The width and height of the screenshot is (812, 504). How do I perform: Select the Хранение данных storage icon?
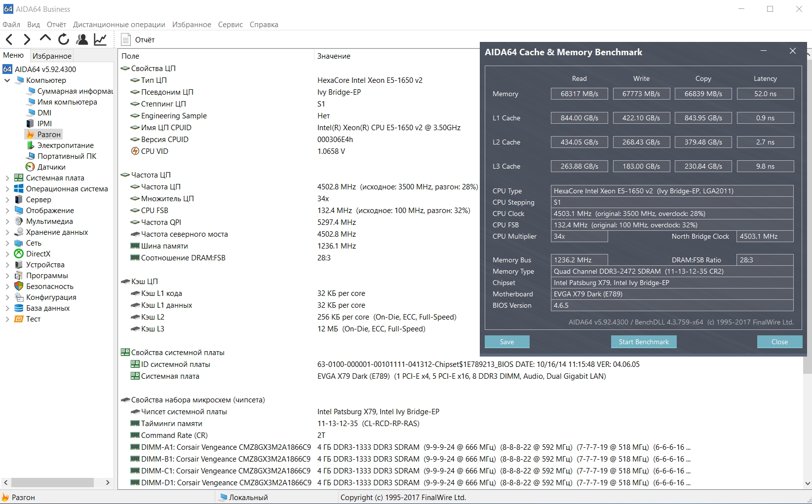coord(19,232)
